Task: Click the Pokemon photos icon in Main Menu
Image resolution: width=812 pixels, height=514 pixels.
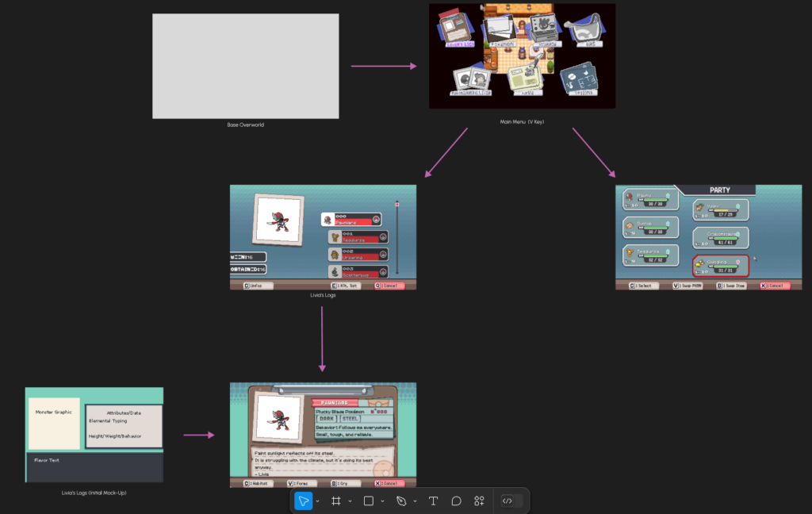Action: [501, 31]
